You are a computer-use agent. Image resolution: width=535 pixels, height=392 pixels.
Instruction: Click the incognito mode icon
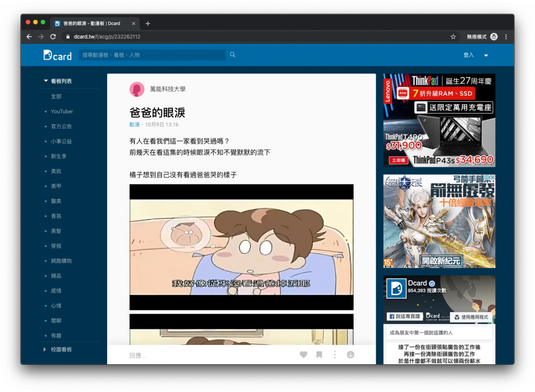coord(494,37)
